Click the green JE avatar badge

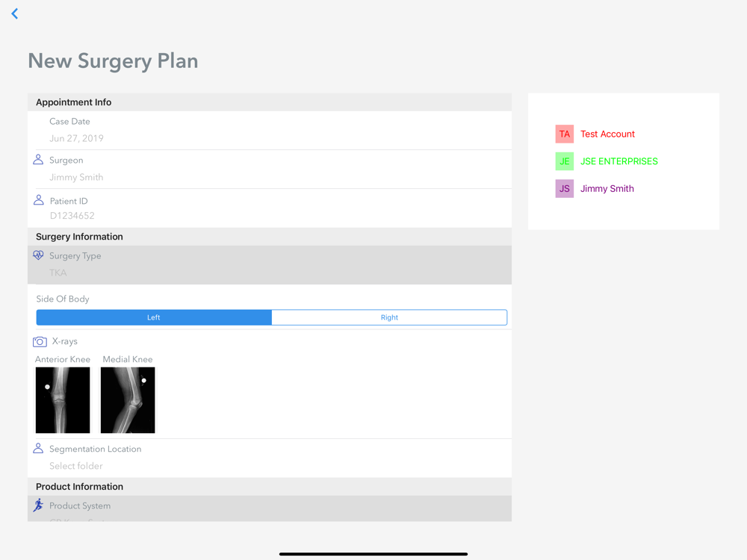[565, 161]
